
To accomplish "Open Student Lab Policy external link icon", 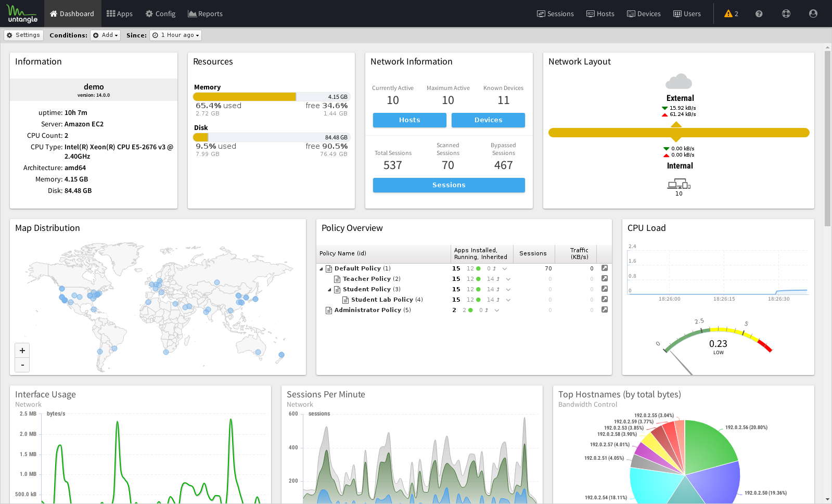I will tap(605, 299).
